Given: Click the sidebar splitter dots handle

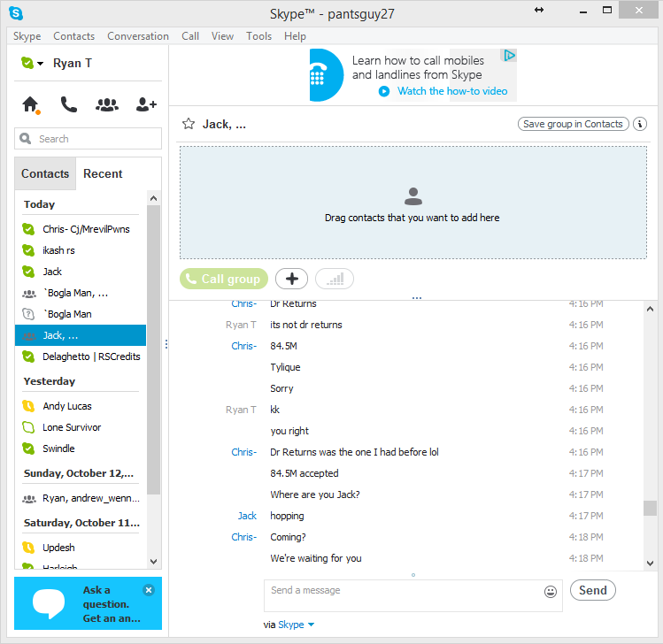Looking at the screenshot, I should pyautogui.click(x=166, y=344).
